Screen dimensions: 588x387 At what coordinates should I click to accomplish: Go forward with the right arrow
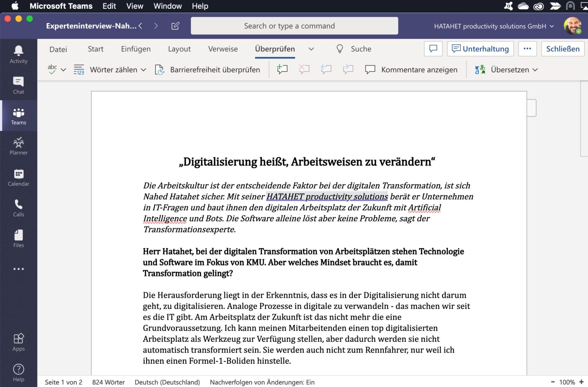156,26
